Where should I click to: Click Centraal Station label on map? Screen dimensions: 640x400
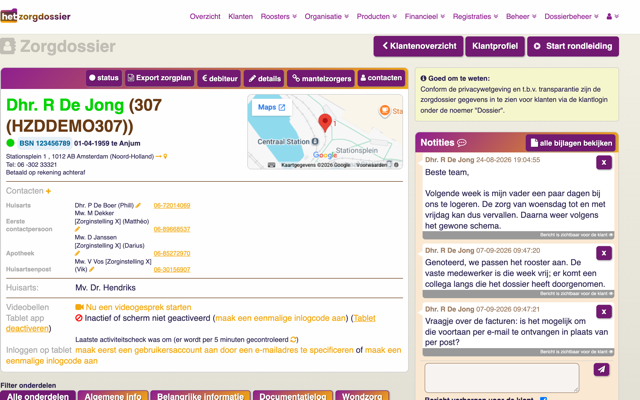284,142
